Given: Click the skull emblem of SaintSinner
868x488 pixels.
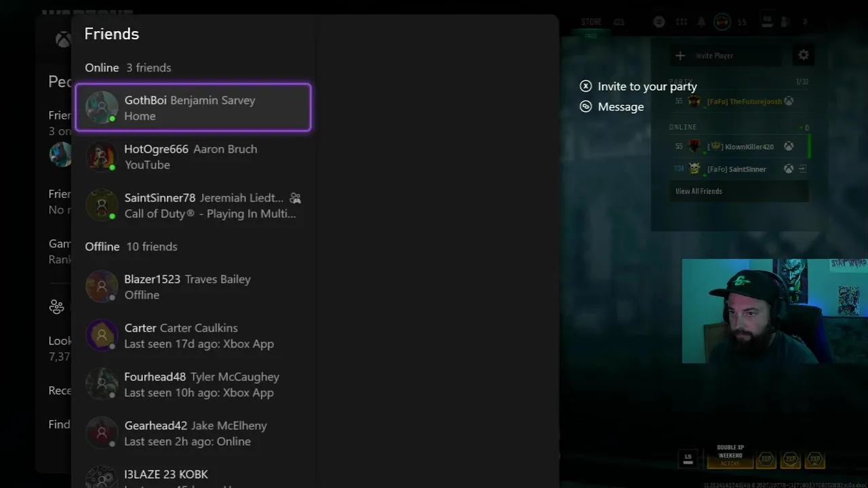Looking at the screenshot, I should [x=694, y=169].
